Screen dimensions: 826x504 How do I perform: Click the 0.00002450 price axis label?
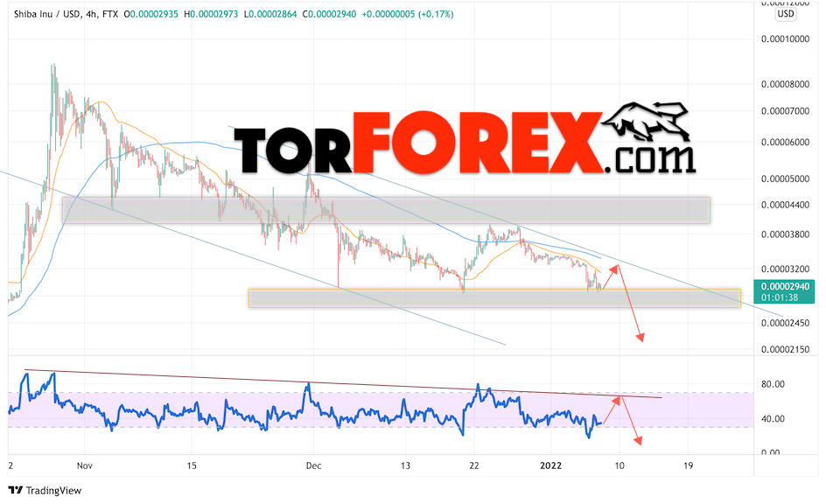(x=785, y=323)
